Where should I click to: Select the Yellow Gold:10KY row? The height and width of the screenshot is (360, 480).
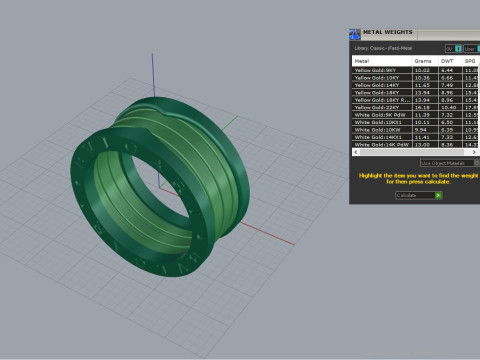coord(416,78)
